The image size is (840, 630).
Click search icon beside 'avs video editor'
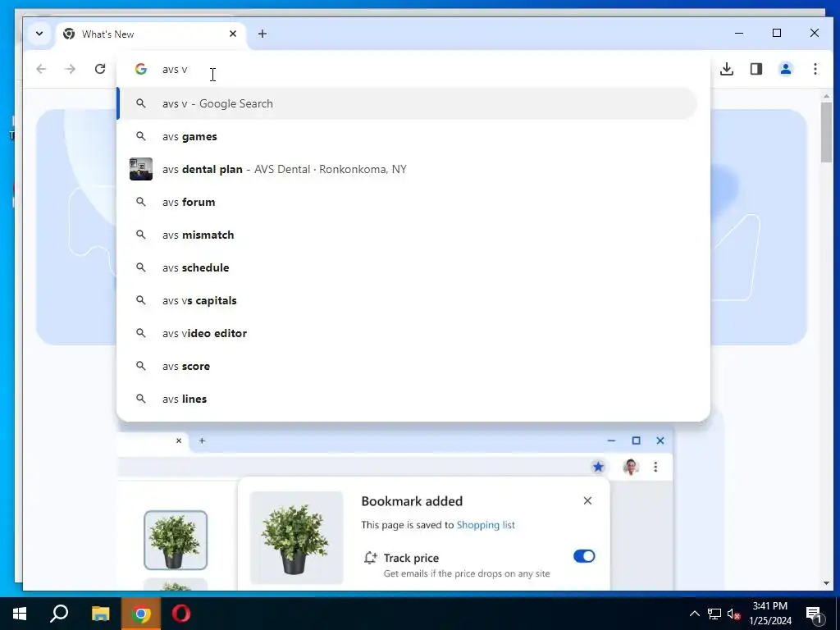(141, 333)
